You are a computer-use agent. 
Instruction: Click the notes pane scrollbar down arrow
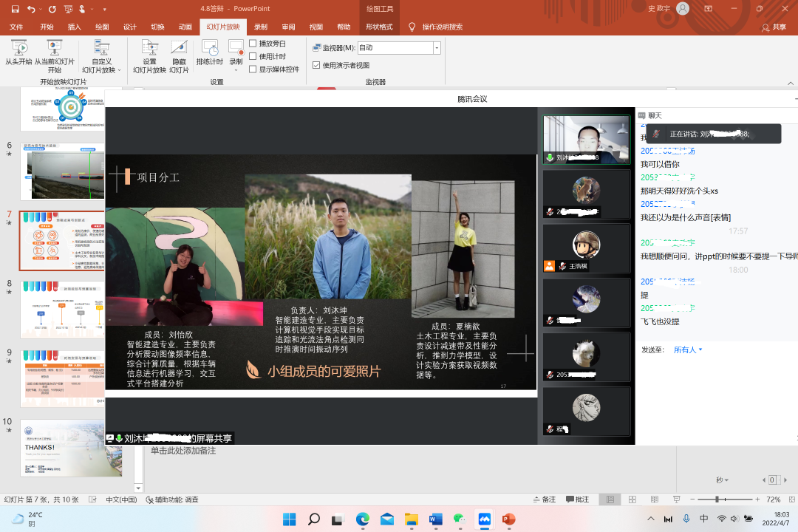tap(138, 488)
